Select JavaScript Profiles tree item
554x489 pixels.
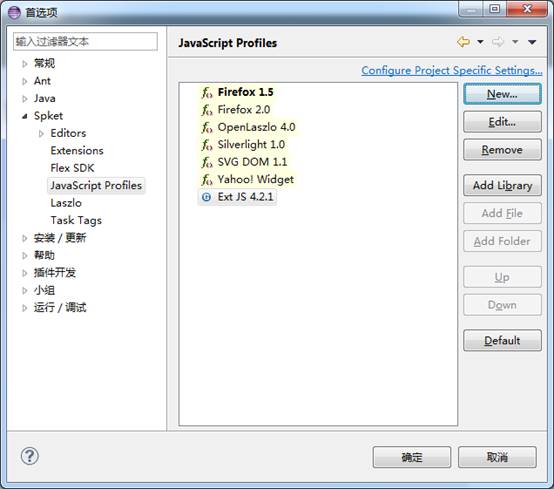point(96,185)
